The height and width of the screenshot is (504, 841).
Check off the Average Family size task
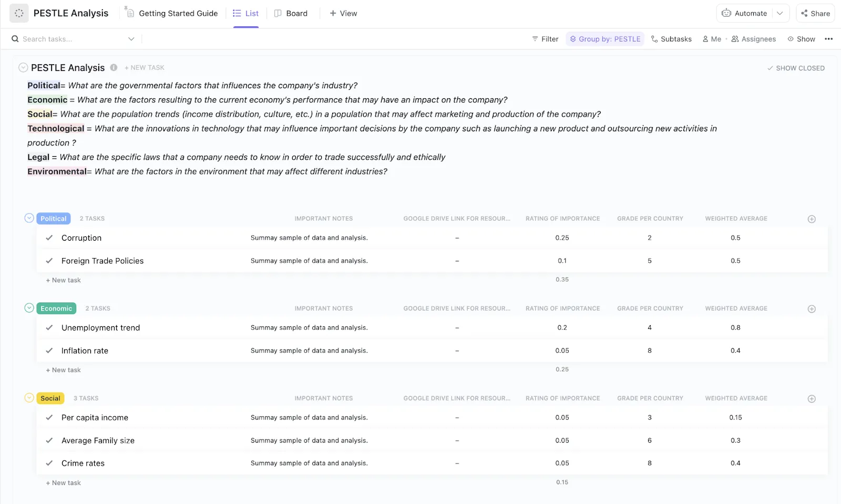point(49,440)
